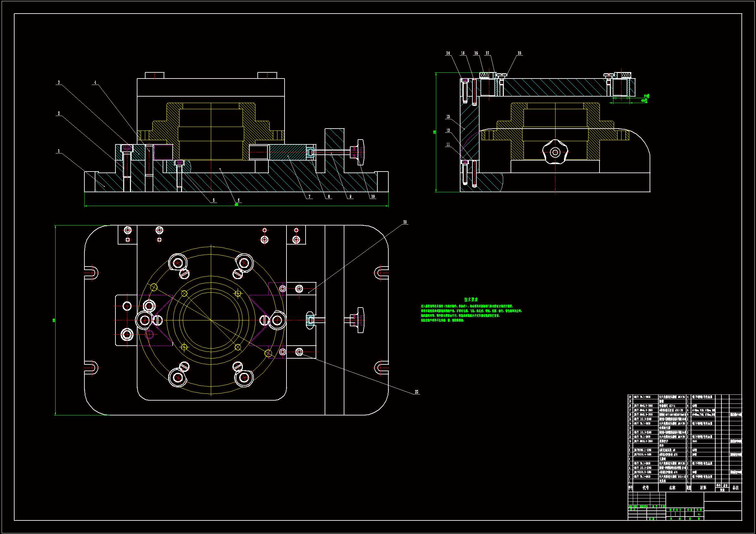The width and height of the screenshot is (756, 534).
Task: Select the 代号 column header cell
Action: click(646, 488)
